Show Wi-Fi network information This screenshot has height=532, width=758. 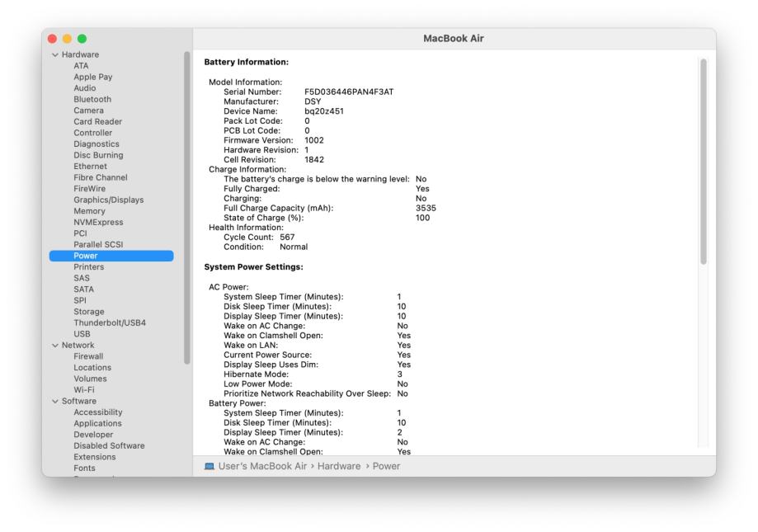84,389
